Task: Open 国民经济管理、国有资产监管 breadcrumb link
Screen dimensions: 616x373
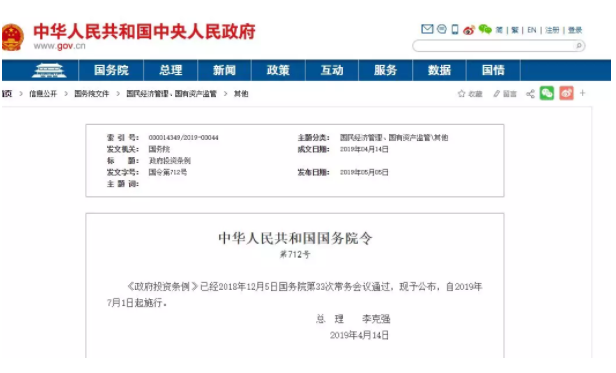Action: pyautogui.click(x=171, y=94)
